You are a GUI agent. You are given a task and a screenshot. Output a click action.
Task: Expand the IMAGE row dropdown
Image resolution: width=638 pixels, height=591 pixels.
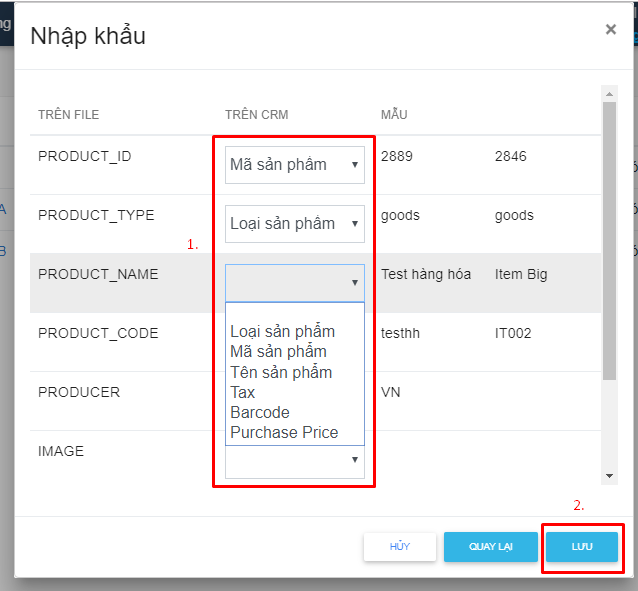pos(294,460)
